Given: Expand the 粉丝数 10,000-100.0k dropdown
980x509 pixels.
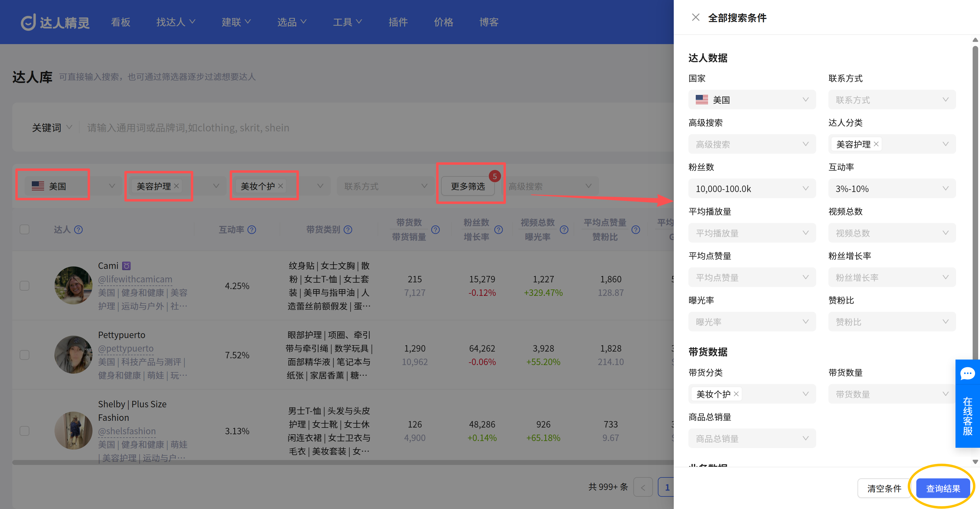Looking at the screenshot, I should [x=752, y=189].
